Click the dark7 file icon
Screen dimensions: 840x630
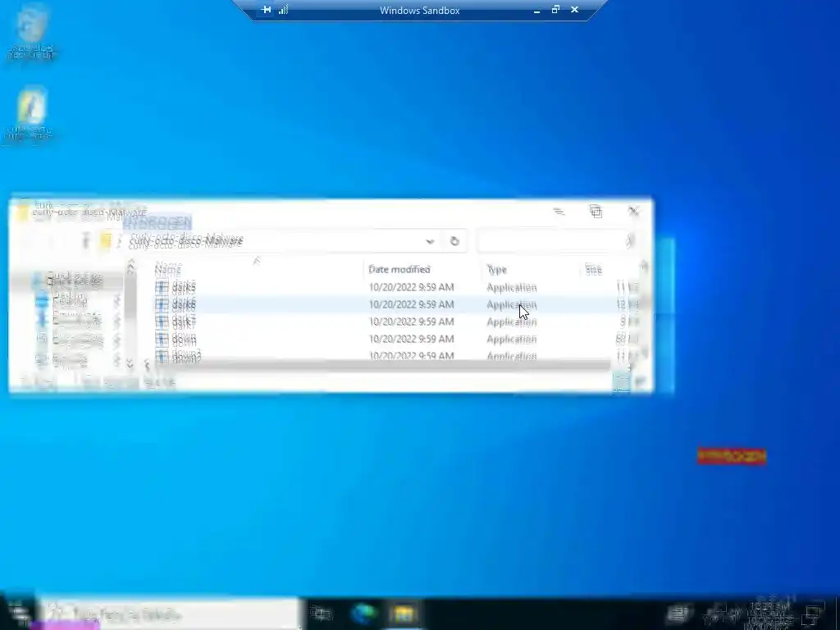(x=162, y=322)
